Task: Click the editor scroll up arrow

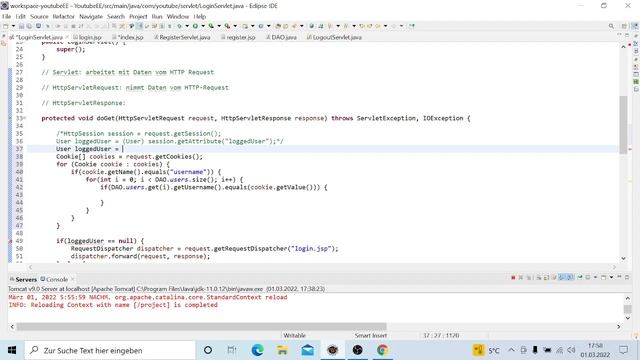Action: point(623,47)
